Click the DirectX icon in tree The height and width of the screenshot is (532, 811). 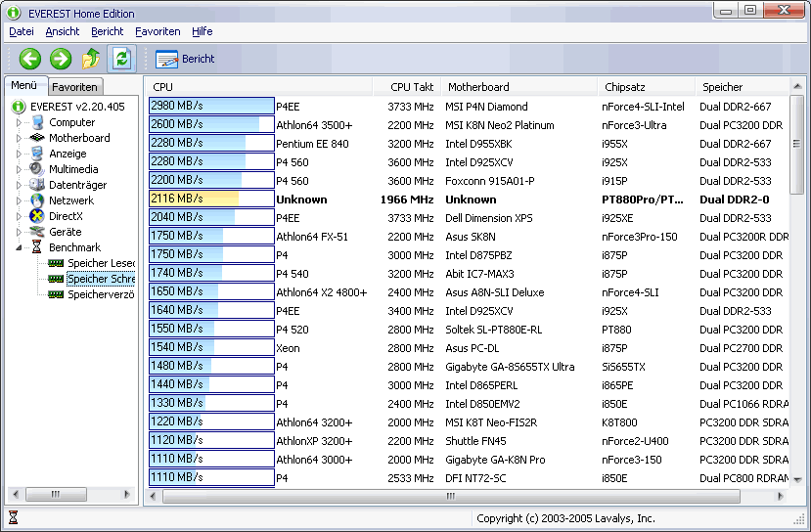tap(37, 215)
